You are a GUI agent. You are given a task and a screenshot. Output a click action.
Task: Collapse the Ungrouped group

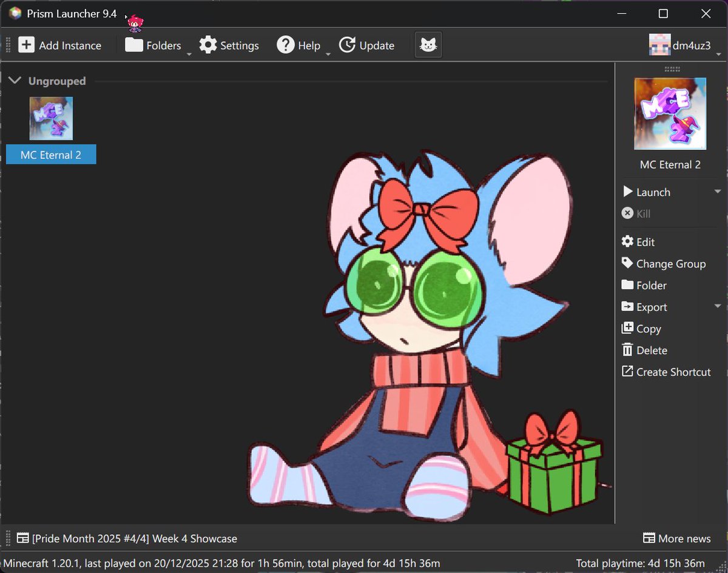(16, 81)
